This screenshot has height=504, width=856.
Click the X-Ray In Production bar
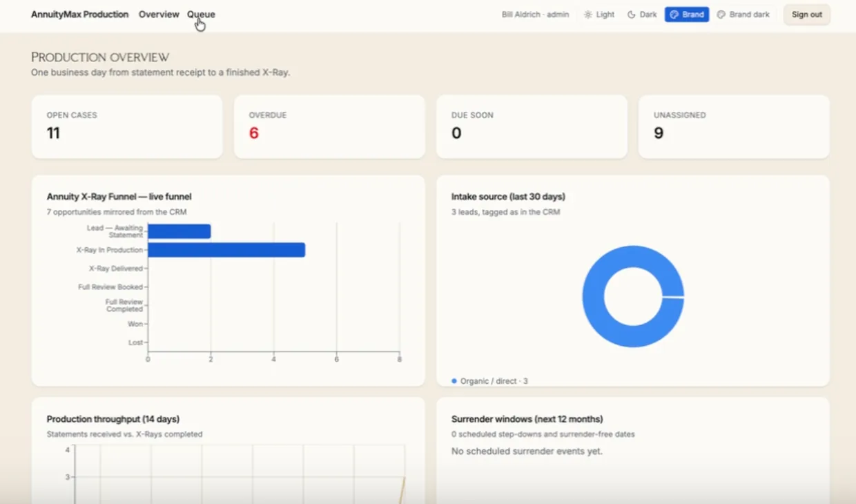(x=226, y=250)
